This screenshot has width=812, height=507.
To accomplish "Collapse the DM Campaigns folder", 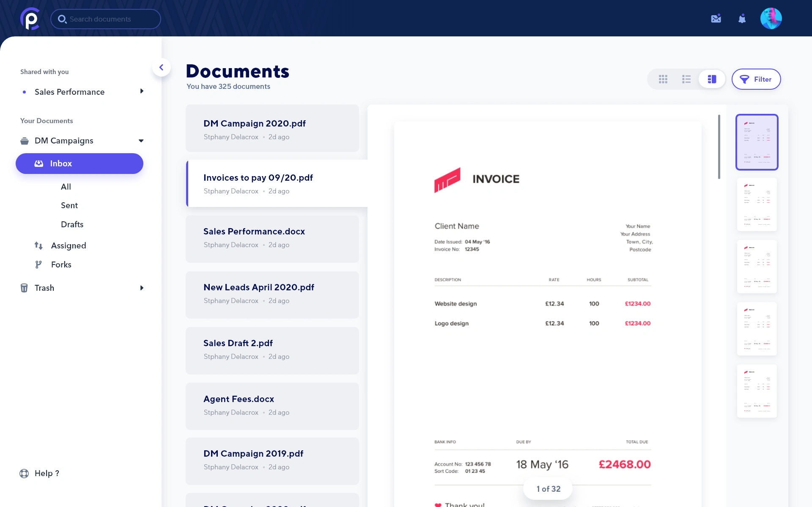I will (141, 141).
